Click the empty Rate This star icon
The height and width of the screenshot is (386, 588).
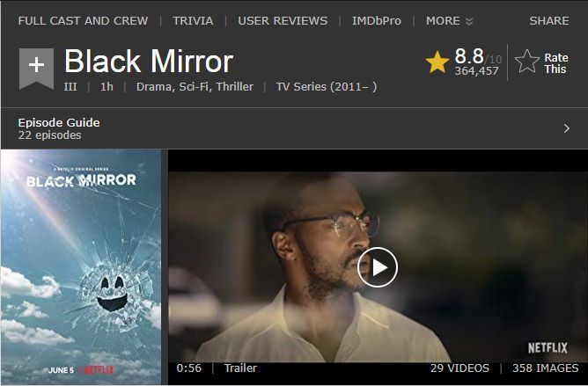527,62
